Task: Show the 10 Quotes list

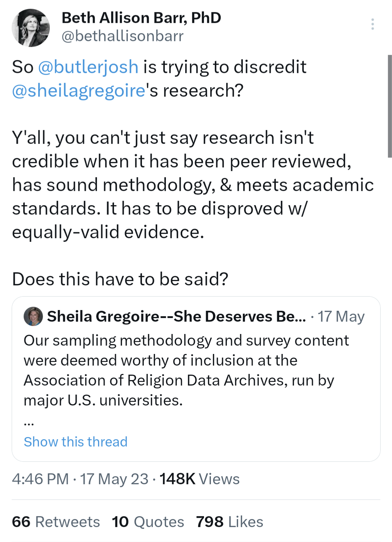Action: [148, 522]
